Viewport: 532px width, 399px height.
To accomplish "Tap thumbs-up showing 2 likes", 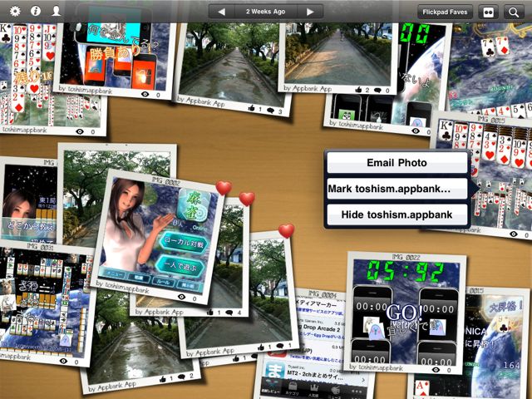I will (x=358, y=90).
